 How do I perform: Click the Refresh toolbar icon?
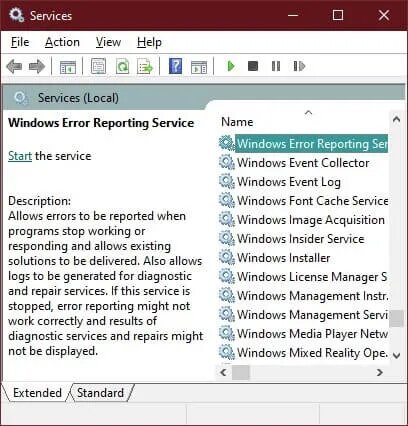click(x=122, y=66)
